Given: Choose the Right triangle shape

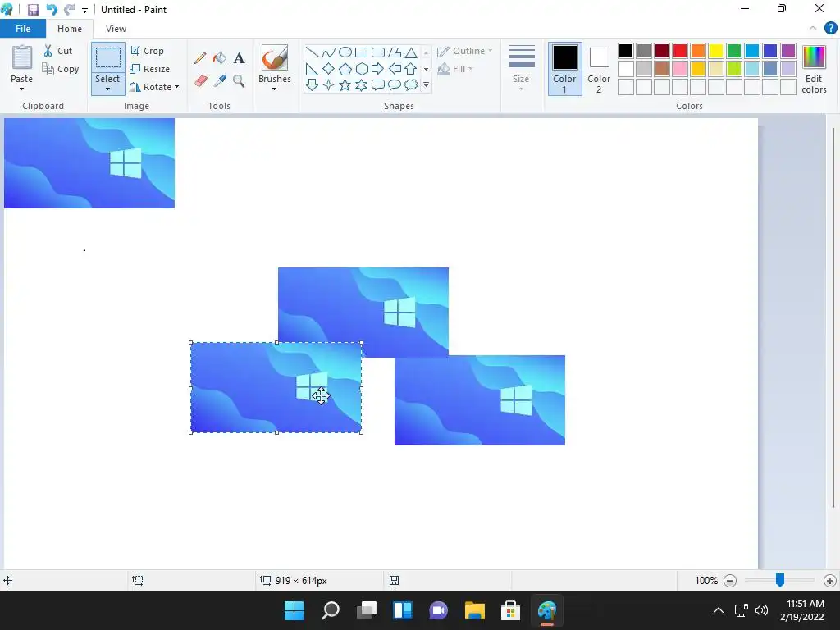Looking at the screenshot, I should (312, 69).
